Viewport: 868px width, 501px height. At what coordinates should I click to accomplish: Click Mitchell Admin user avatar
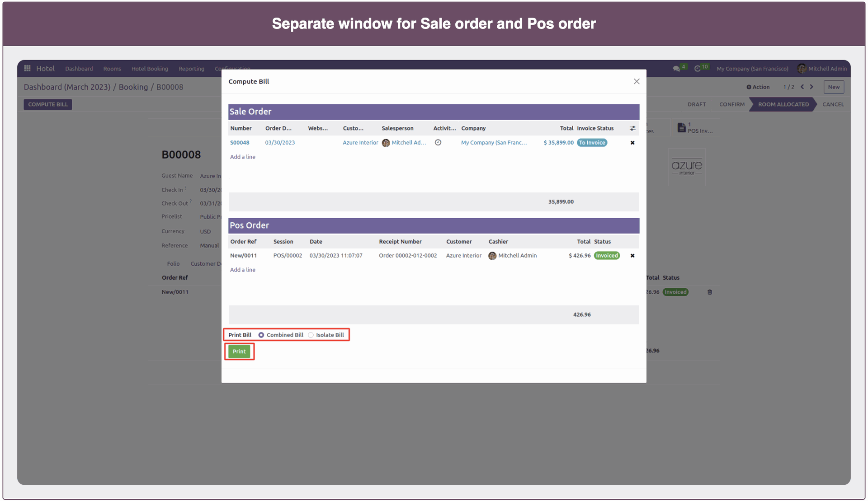click(x=802, y=69)
